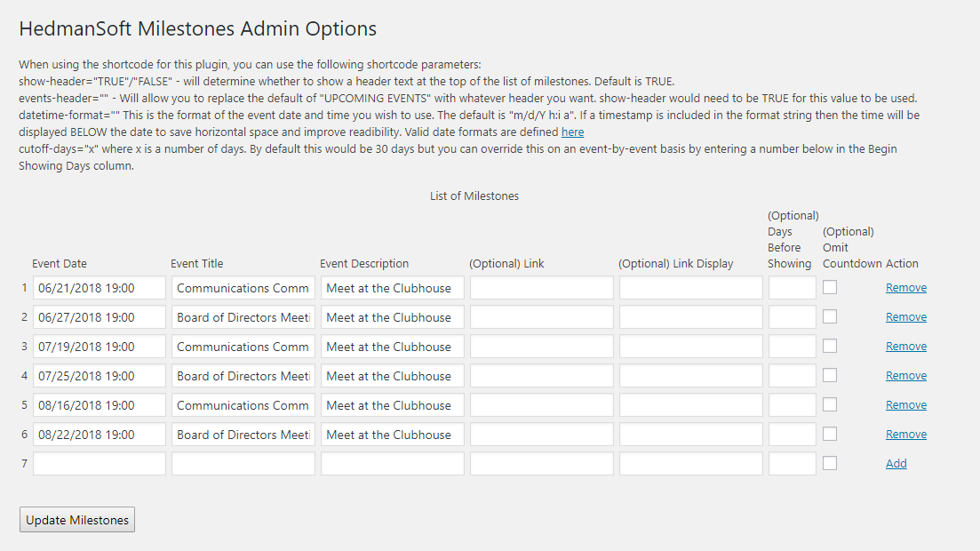The width and height of the screenshot is (980, 551).
Task: Edit row 6 Event Description field
Action: point(393,435)
